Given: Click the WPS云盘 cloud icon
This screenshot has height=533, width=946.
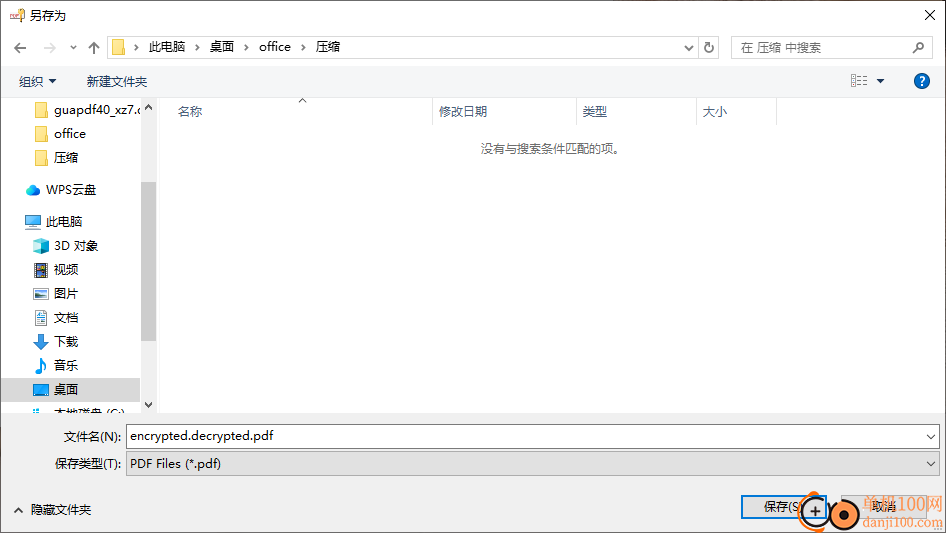Looking at the screenshot, I should [33, 190].
